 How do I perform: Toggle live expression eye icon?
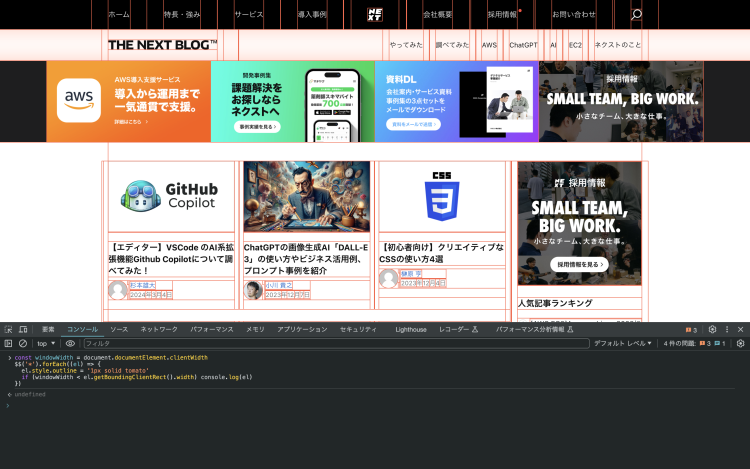(70, 343)
